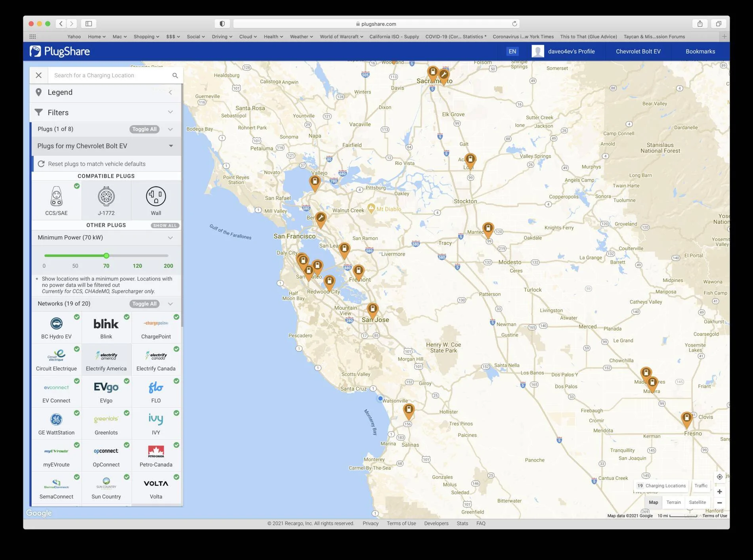Click Toggle All for Plugs

144,129
